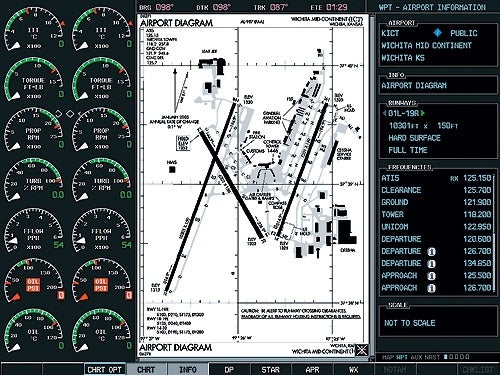Select the KICT airport identifier field

(x=390, y=33)
